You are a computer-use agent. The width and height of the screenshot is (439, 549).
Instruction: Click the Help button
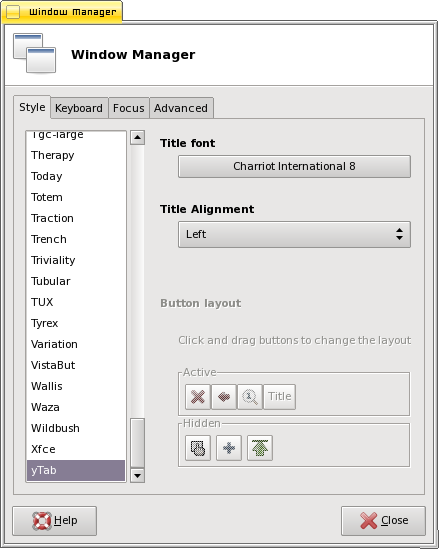coord(55,521)
